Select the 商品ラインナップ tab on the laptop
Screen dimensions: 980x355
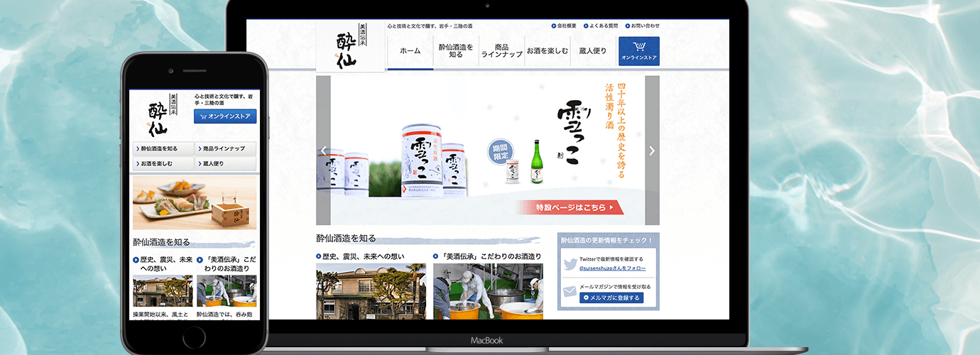point(501,51)
